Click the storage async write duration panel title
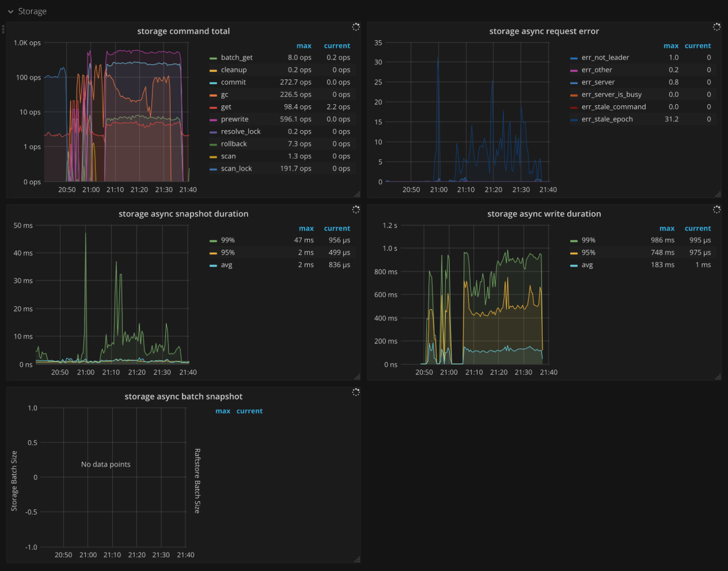The width and height of the screenshot is (728, 571). [x=544, y=214]
